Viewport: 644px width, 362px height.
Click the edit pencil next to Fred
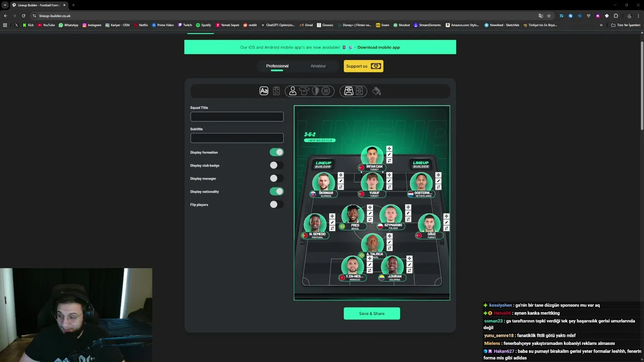[370, 213]
